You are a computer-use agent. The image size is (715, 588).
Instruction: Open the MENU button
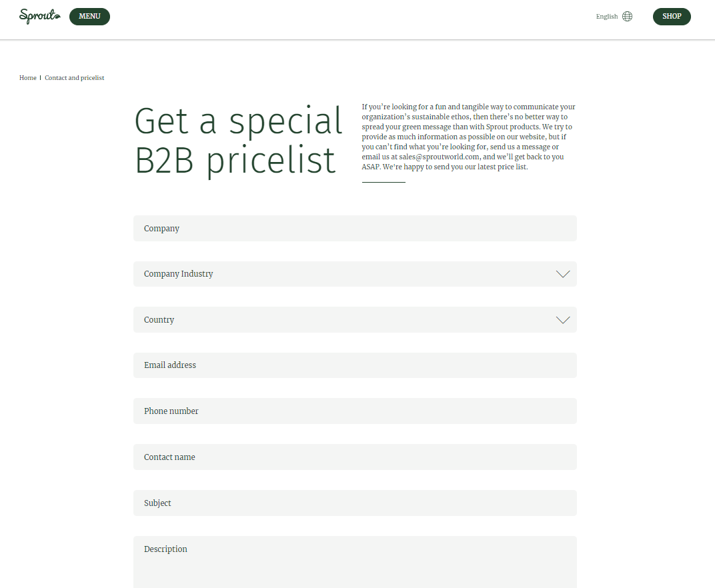click(x=89, y=17)
